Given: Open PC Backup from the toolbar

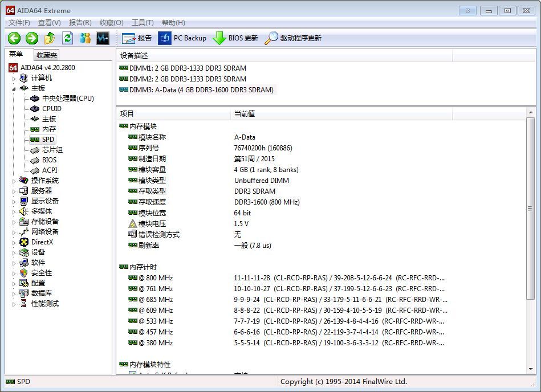Looking at the screenshot, I should click(182, 38).
